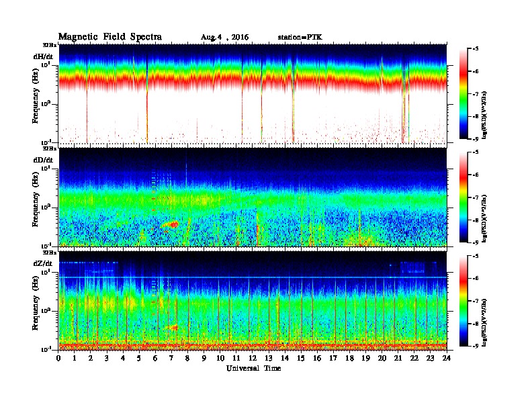
Task: Click the "Universal Time" axis title
Action: (x=253, y=368)
